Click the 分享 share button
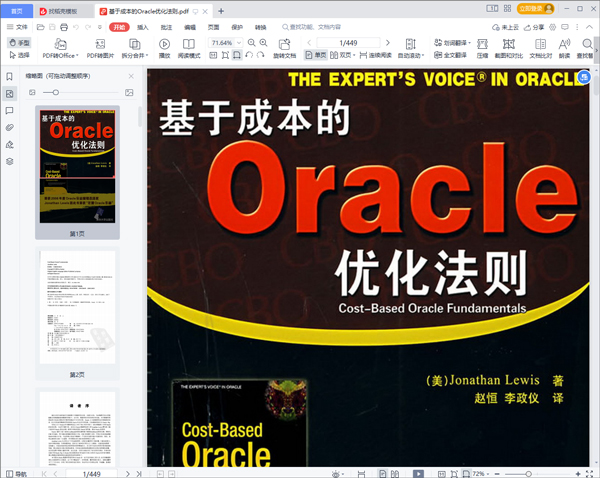 pos(534,27)
